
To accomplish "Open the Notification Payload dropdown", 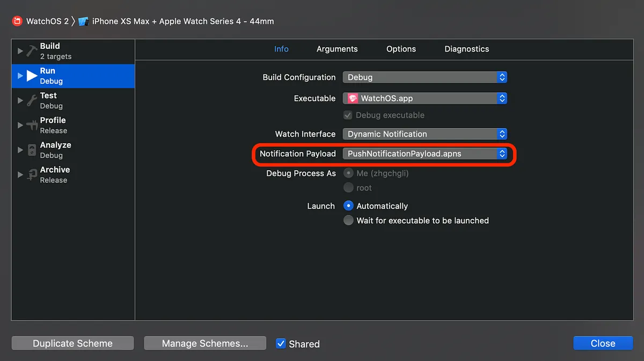I will pyautogui.click(x=501, y=153).
